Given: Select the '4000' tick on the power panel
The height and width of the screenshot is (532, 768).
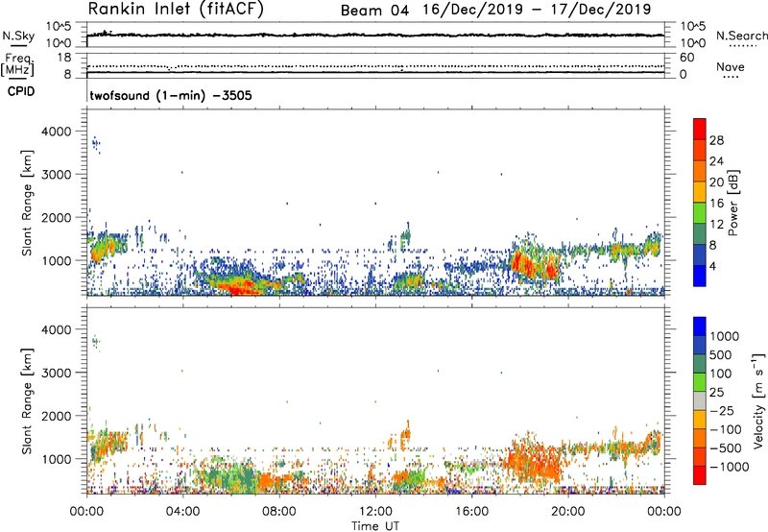Looking at the screenshot, I should [57, 132].
